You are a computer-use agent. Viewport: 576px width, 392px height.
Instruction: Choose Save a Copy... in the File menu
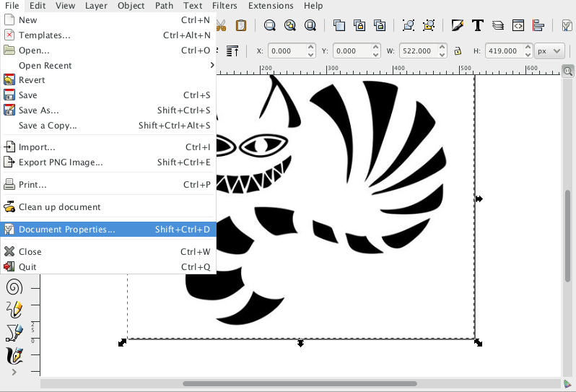108,126
